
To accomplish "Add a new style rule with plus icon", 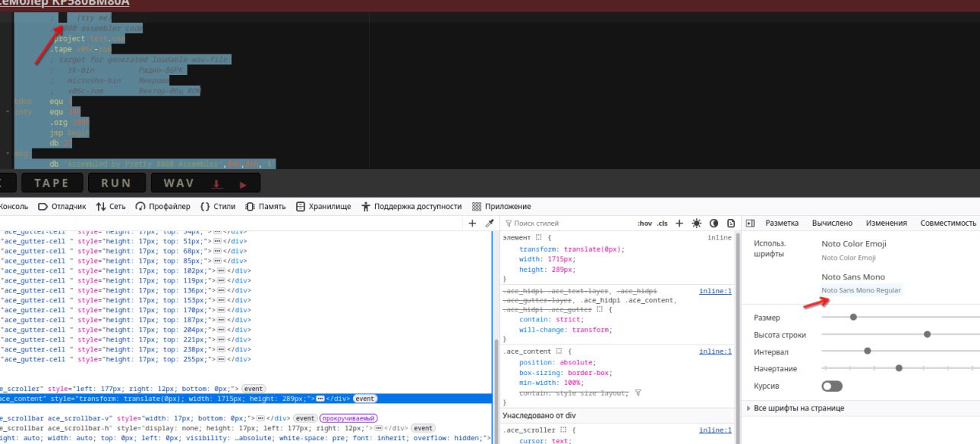I will (x=680, y=224).
